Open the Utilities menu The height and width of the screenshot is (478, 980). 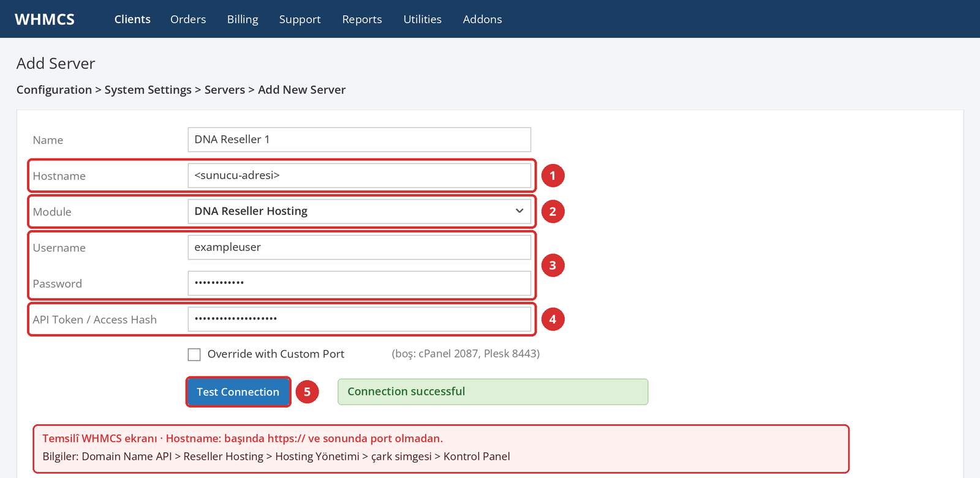point(422,19)
